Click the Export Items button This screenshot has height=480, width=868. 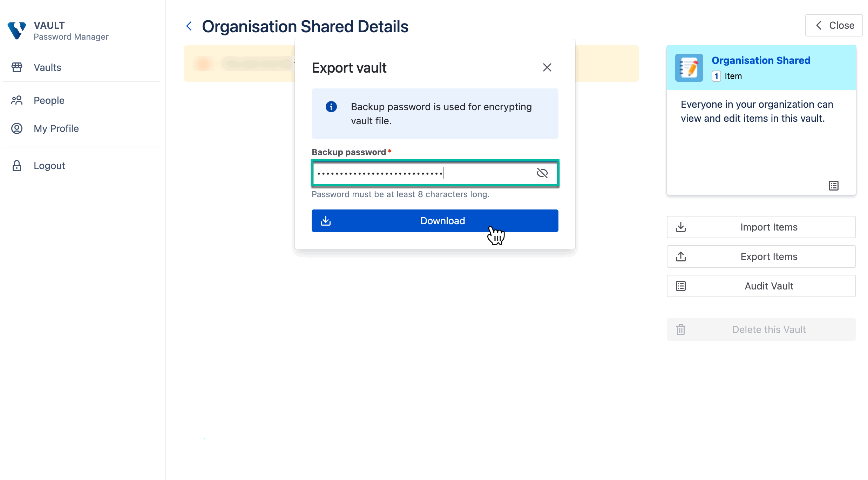[761, 256]
